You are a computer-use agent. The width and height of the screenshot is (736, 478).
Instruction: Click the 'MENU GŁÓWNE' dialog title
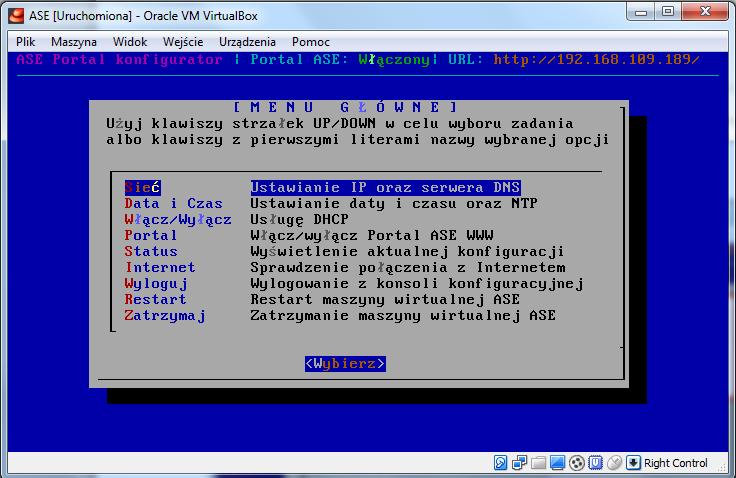click(345, 107)
